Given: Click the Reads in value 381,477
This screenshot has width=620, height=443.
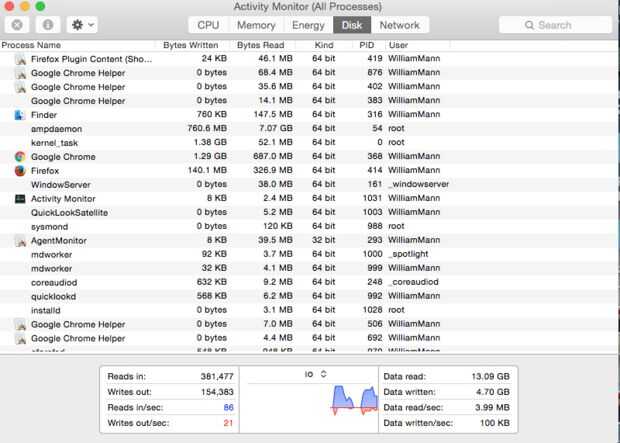Looking at the screenshot, I should (217, 377).
